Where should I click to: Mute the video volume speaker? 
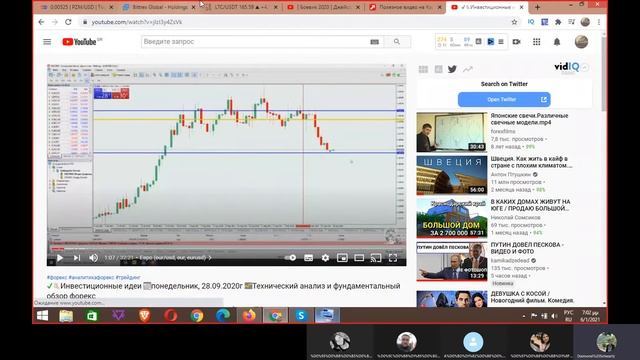(x=93, y=258)
